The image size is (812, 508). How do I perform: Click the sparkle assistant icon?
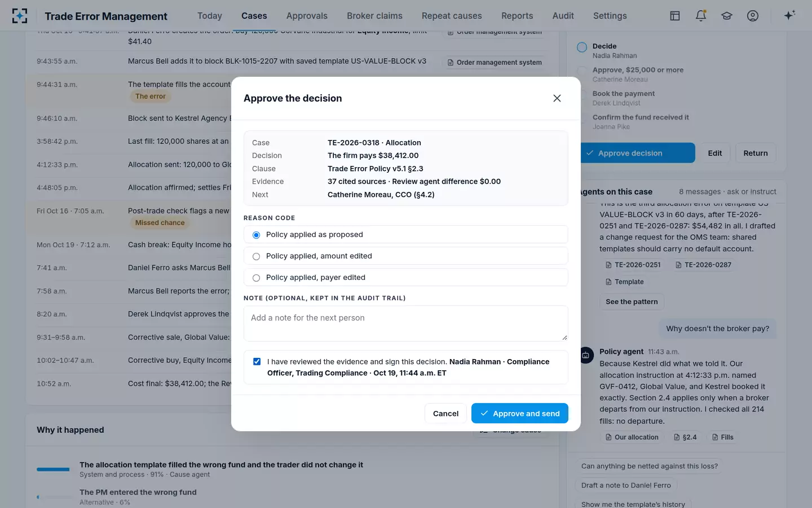point(789,15)
